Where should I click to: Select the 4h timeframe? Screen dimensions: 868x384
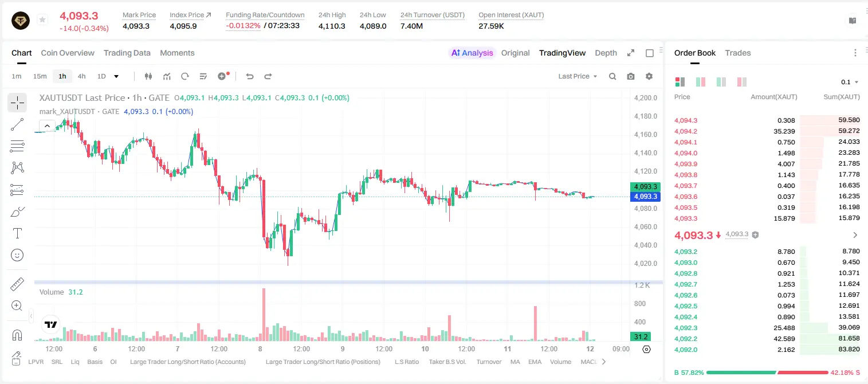click(82, 76)
